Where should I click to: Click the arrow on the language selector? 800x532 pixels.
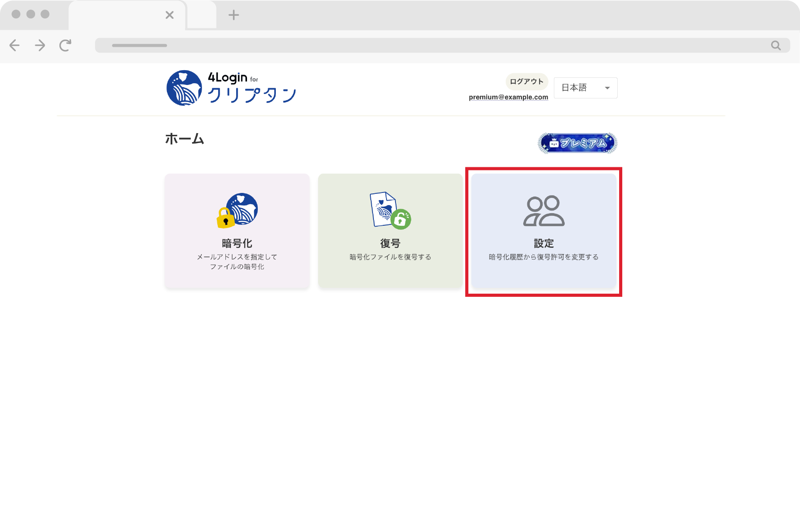tap(607, 88)
